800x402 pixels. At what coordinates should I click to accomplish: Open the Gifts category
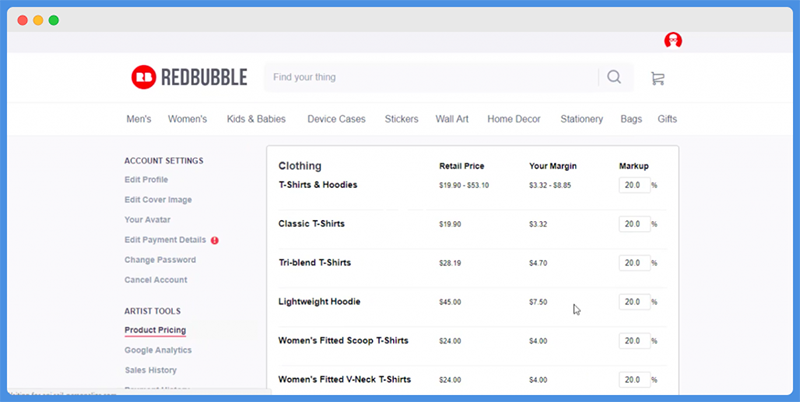pyautogui.click(x=667, y=119)
